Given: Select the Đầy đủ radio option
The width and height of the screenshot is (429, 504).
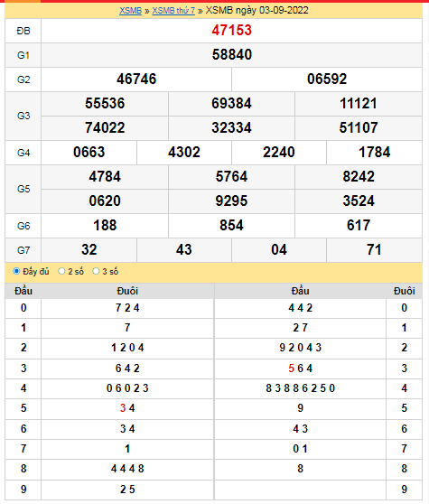Looking at the screenshot, I should pos(16,271).
